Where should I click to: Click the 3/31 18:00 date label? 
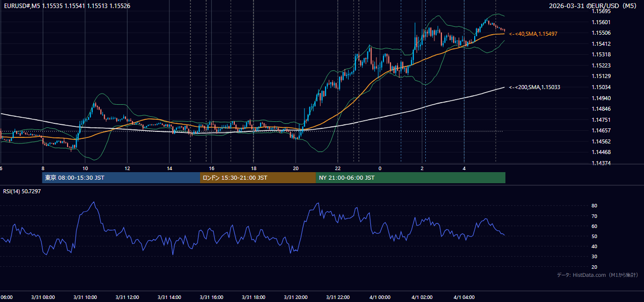tap(253, 297)
